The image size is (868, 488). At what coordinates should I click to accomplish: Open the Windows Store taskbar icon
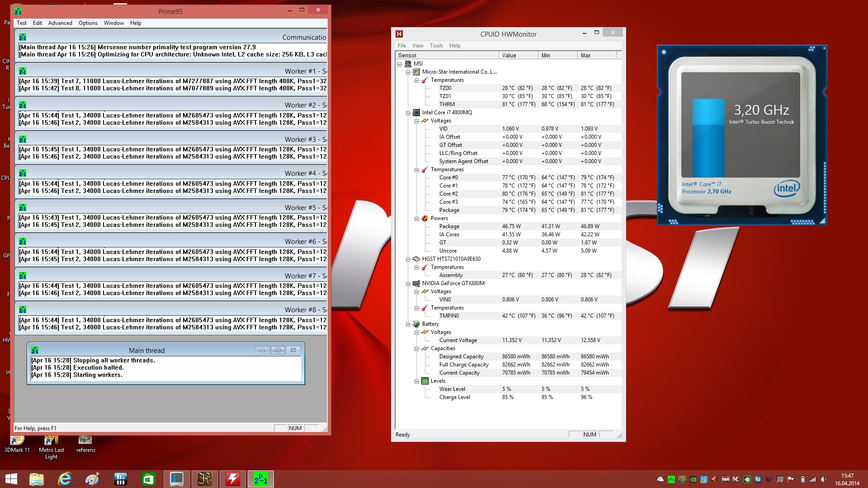[148, 479]
